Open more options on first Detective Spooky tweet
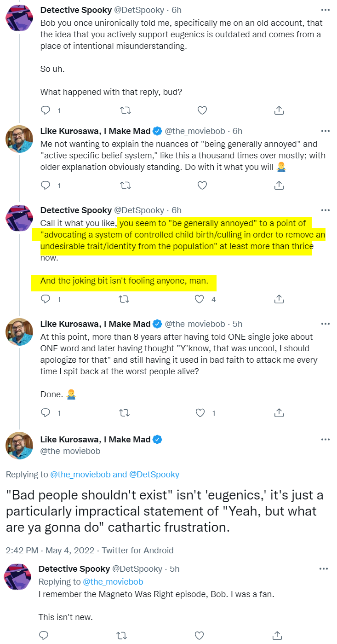This screenshot has height=644, width=337. 326,10
